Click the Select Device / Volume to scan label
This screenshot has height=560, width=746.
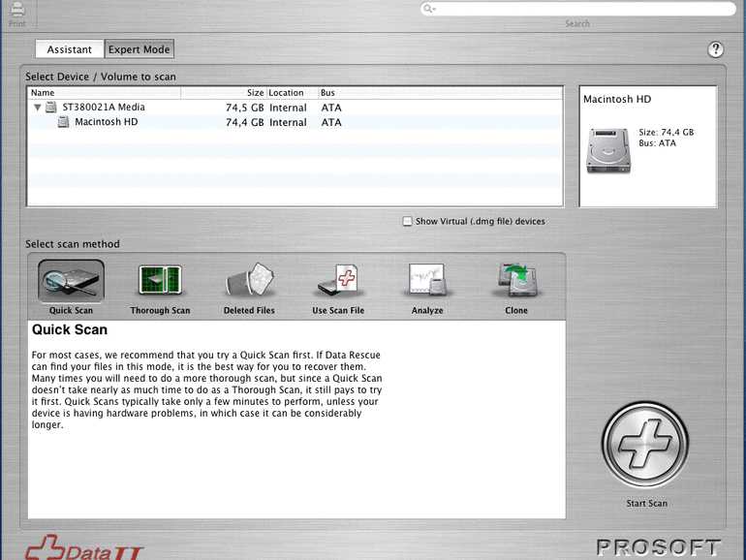tap(101, 77)
